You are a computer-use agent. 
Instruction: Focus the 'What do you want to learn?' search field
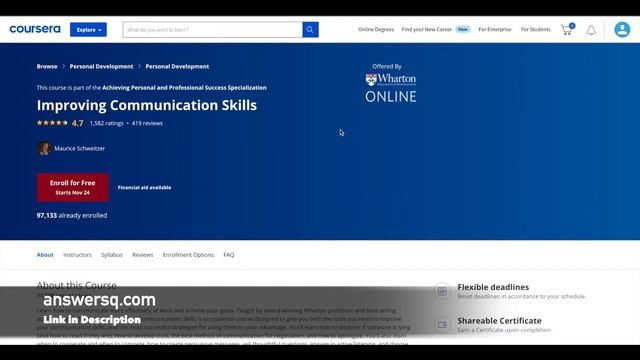pyautogui.click(x=212, y=29)
